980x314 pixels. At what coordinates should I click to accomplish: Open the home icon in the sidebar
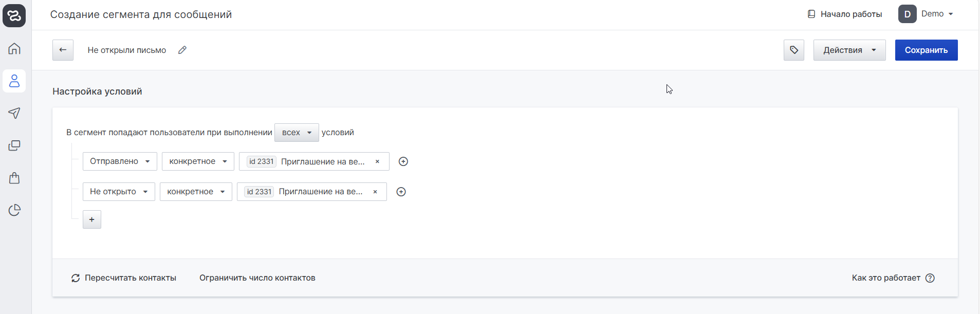[x=14, y=49]
